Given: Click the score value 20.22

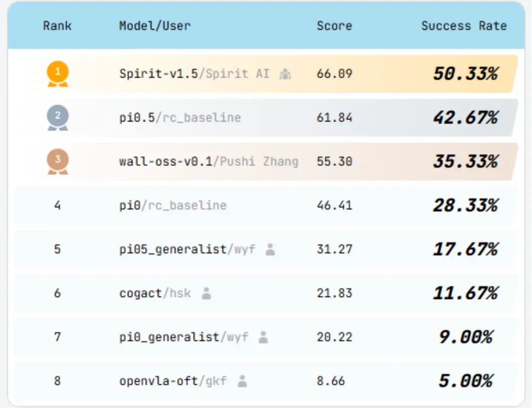Looking at the screenshot, I should [335, 337].
